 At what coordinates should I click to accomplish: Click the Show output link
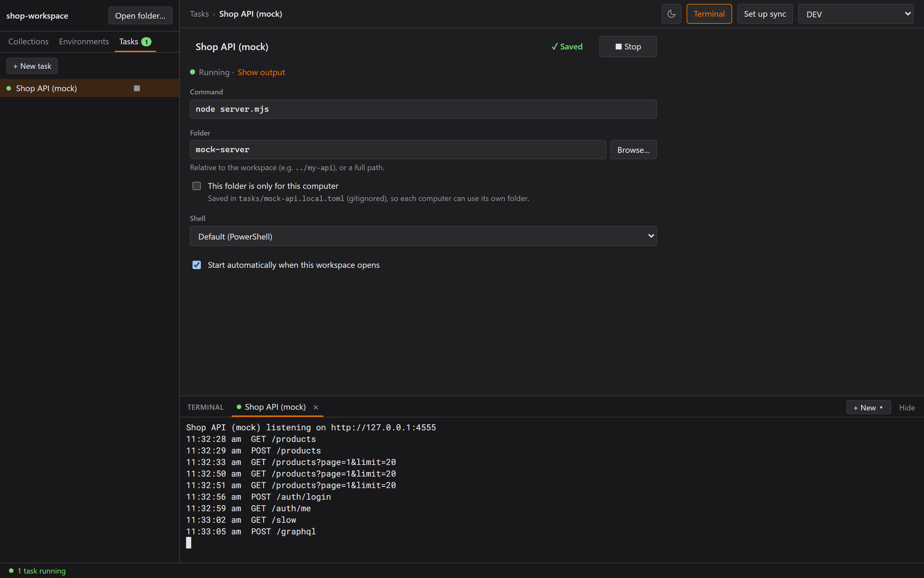coord(261,72)
